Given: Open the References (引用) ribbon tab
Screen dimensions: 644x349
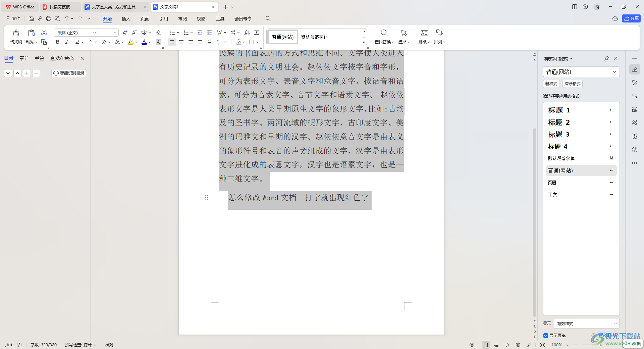Looking at the screenshot, I should point(163,19).
